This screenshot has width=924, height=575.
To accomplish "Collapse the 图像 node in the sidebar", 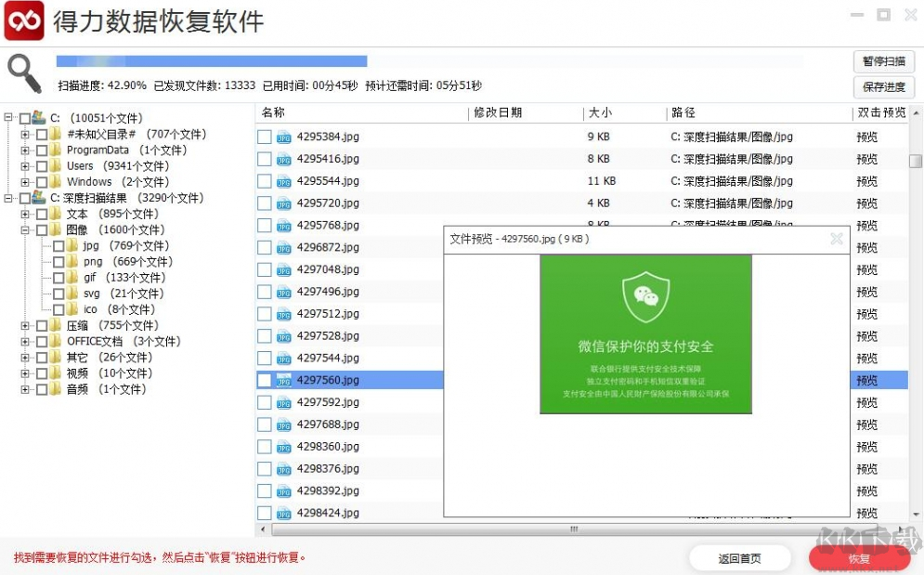I will coord(24,229).
